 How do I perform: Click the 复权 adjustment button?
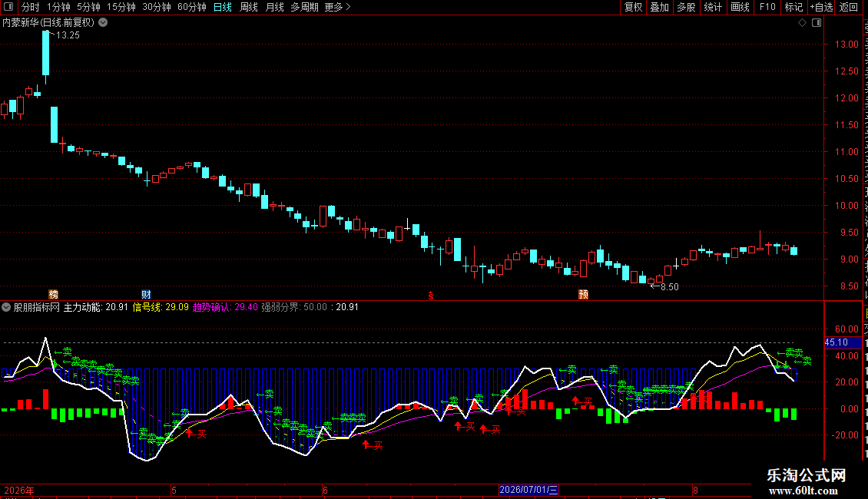[x=633, y=7]
